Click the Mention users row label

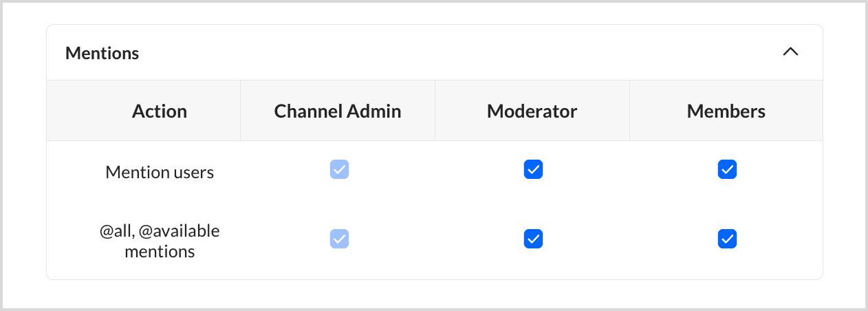pyautogui.click(x=160, y=172)
